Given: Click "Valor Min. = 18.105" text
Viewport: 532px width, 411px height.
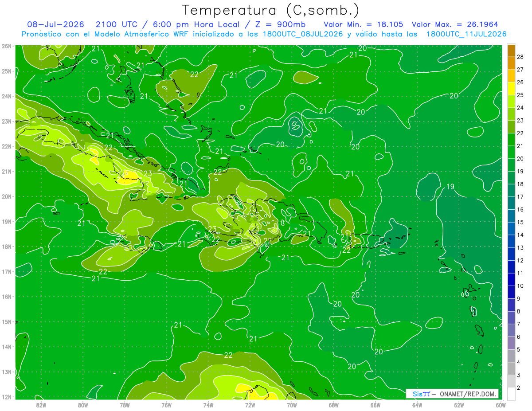Looking at the screenshot, I should coord(364,24).
